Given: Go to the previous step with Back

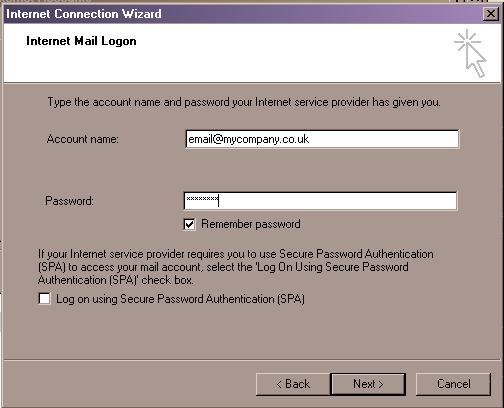Looking at the screenshot, I should click(x=293, y=384).
